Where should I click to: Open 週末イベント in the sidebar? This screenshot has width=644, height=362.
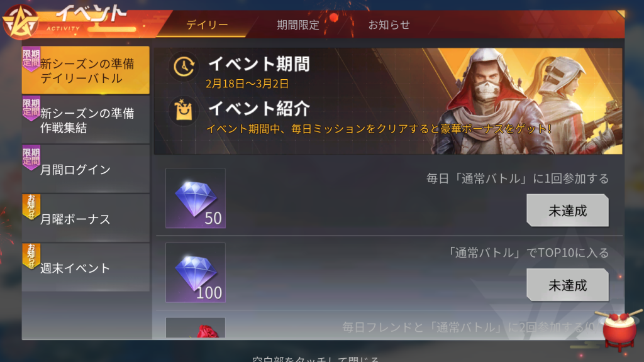point(86,267)
